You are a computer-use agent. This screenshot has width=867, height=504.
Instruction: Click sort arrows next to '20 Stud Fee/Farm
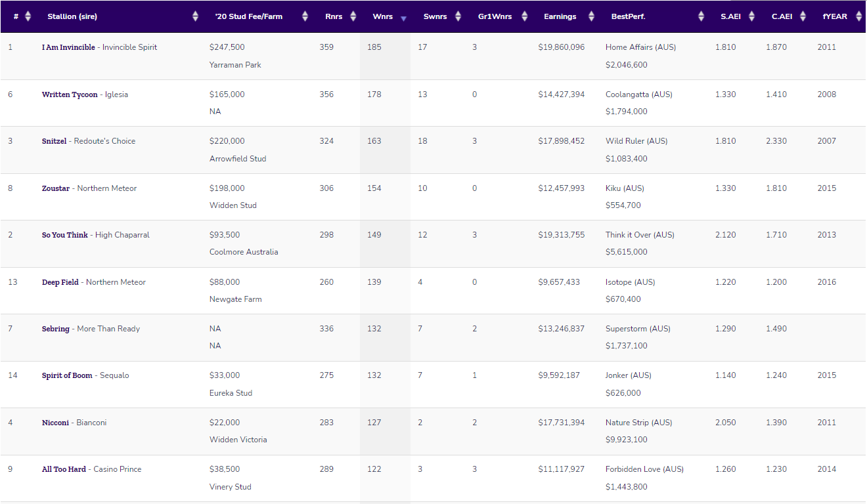(x=305, y=16)
